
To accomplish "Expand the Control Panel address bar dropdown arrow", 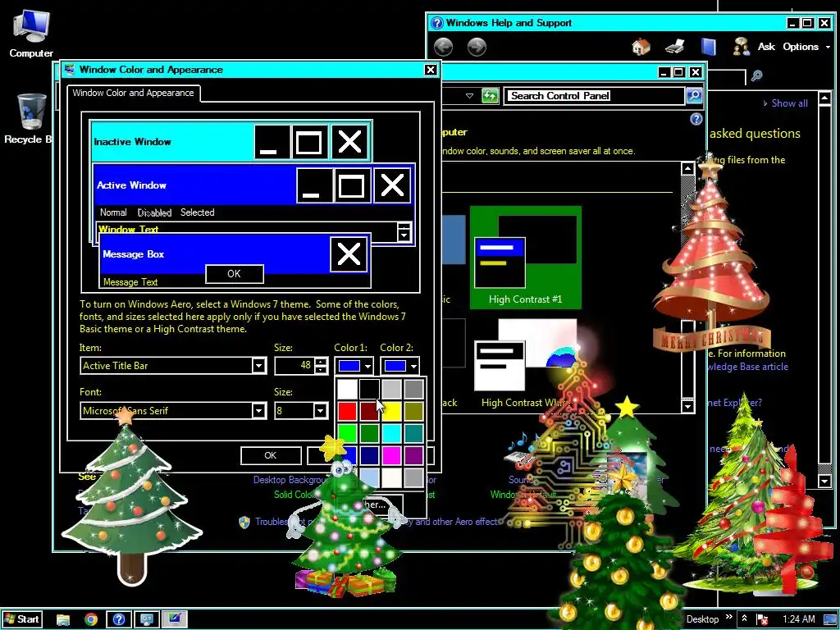I will (469, 96).
